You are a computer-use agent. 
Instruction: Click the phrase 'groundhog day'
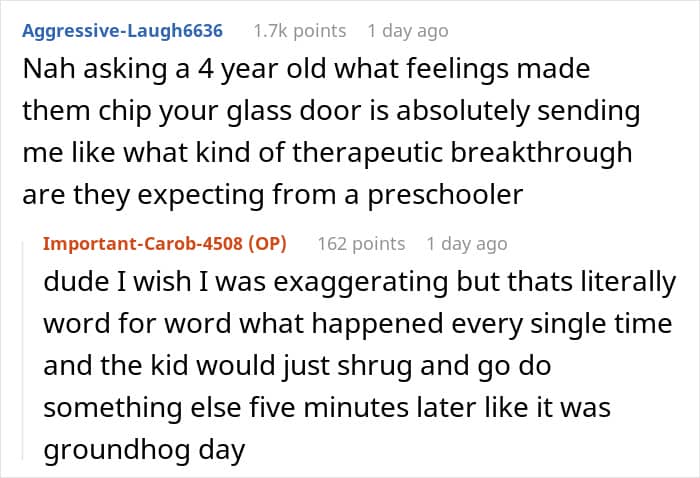144,449
